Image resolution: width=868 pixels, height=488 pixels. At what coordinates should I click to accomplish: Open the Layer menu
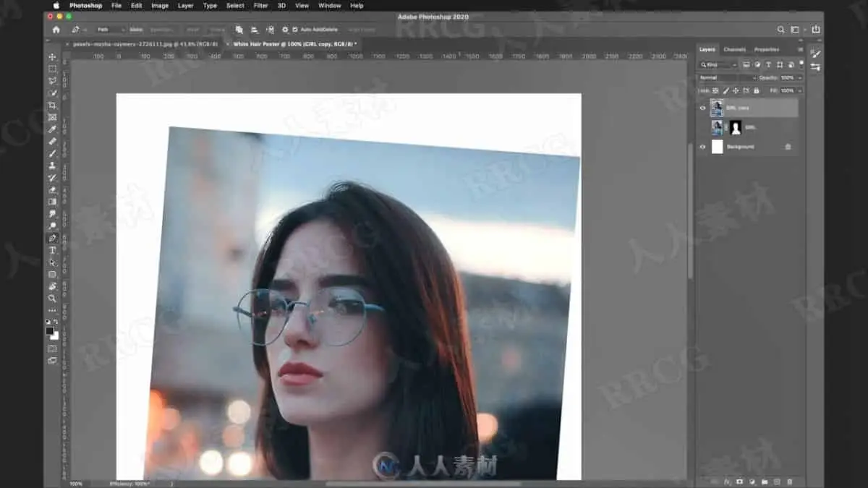pyautogui.click(x=186, y=5)
